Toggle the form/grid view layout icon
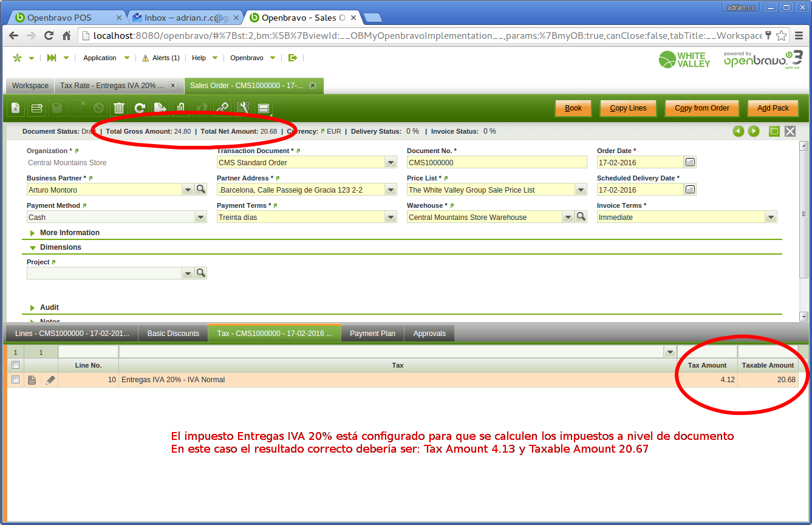The height and width of the screenshot is (525, 812). (x=264, y=108)
